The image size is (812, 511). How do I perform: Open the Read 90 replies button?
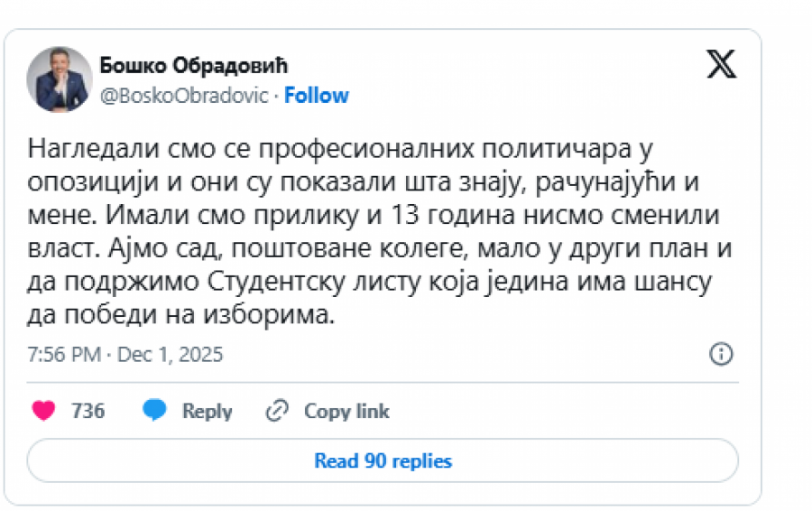coord(383,460)
